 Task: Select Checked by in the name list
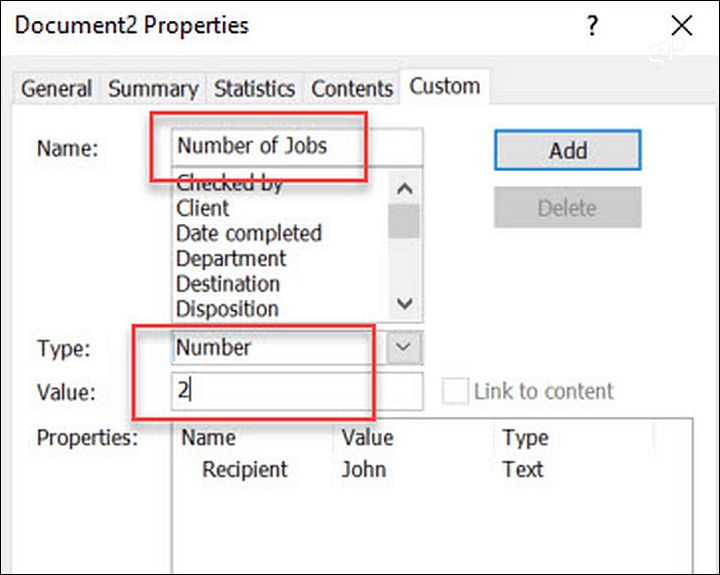230,184
